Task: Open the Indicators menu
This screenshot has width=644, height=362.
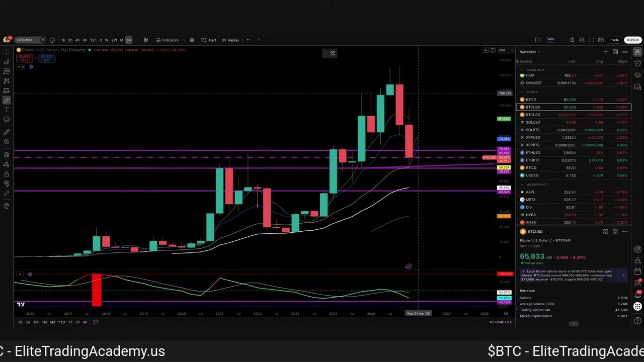Action: [x=167, y=40]
